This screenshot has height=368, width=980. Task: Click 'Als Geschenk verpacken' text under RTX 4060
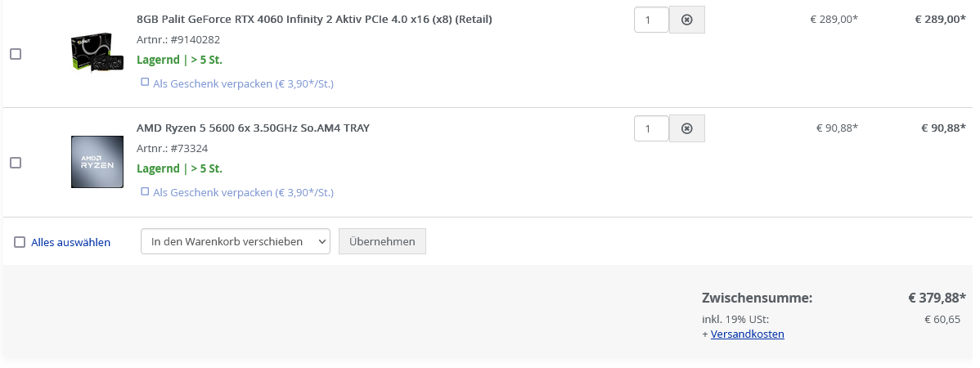(x=243, y=83)
